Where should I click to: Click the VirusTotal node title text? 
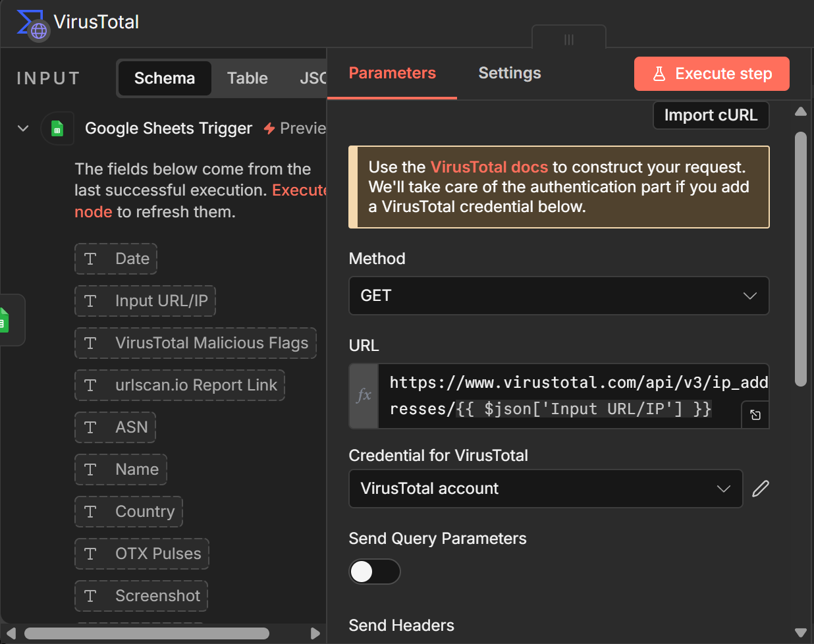point(96,22)
